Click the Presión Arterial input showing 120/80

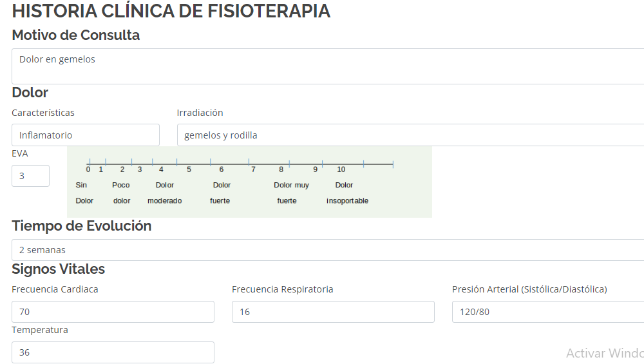tap(547, 312)
